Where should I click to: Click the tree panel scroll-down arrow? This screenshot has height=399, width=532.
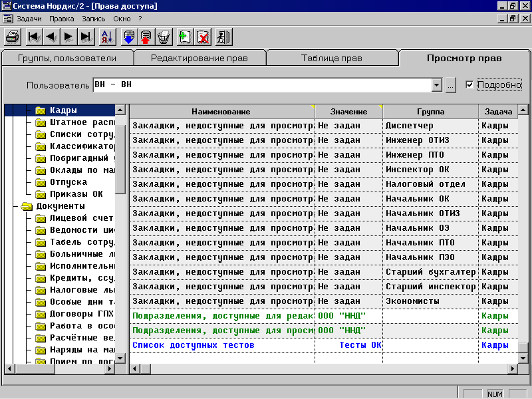(120, 358)
